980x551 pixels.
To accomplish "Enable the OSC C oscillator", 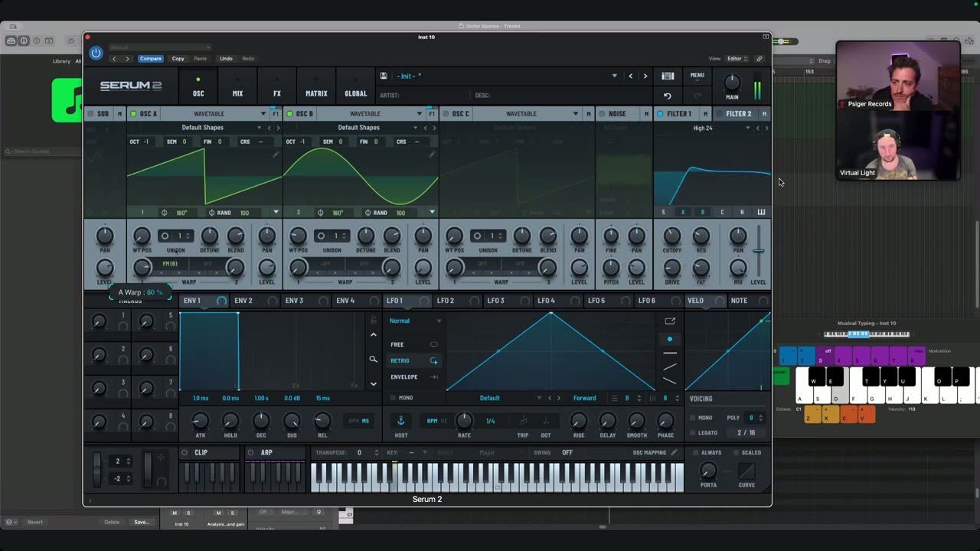I will coord(446,113).
